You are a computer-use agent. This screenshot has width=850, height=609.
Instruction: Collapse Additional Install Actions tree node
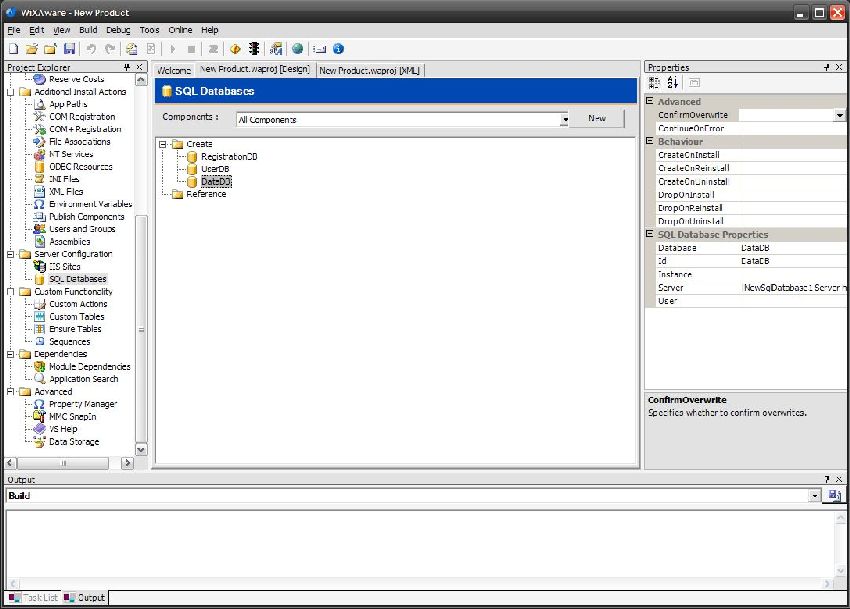coord(10,92)
